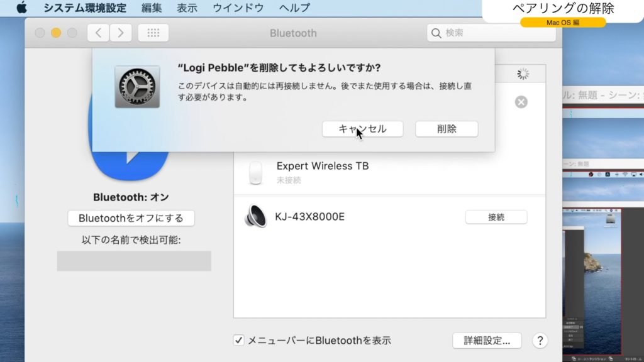
Task: Click the Bluetooth window title
Action: point(293,33)
